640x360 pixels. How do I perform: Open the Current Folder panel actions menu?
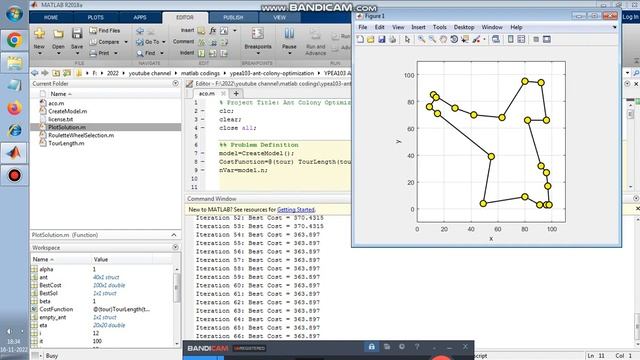click(x=176, y=83)
